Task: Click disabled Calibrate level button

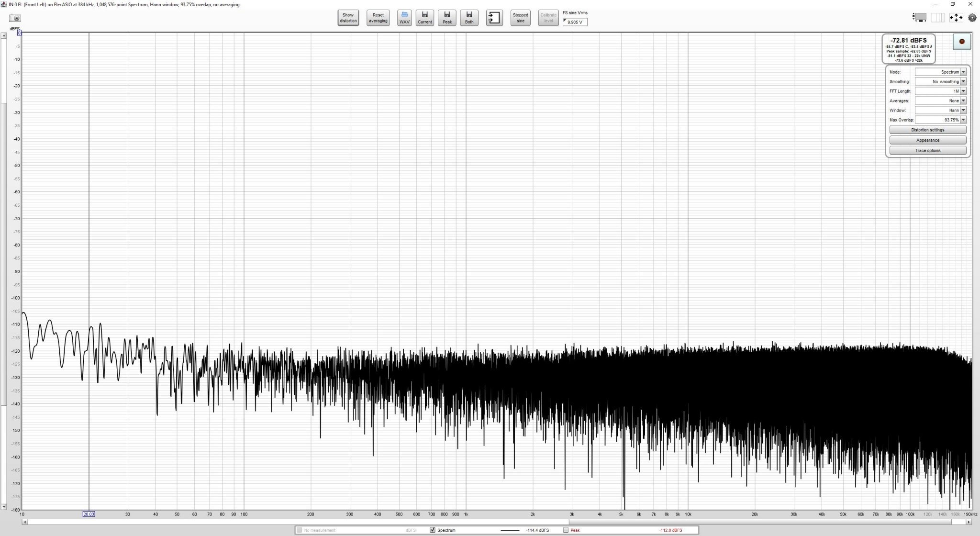Action: (548, 18)
